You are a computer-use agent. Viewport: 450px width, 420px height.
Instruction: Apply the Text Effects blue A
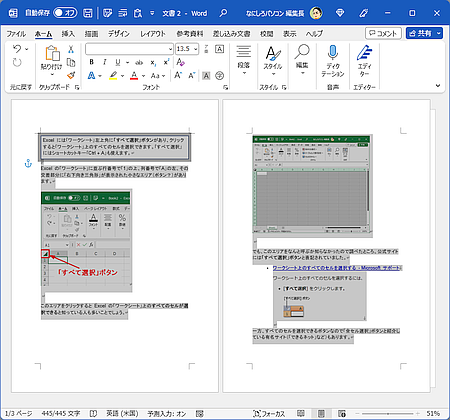pos(92,76)
